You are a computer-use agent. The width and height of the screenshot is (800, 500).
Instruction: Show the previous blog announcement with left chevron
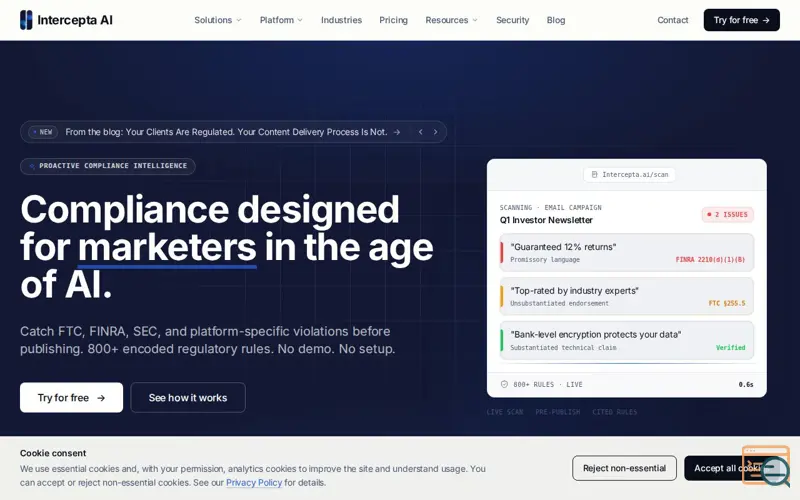tap(420, 132)
